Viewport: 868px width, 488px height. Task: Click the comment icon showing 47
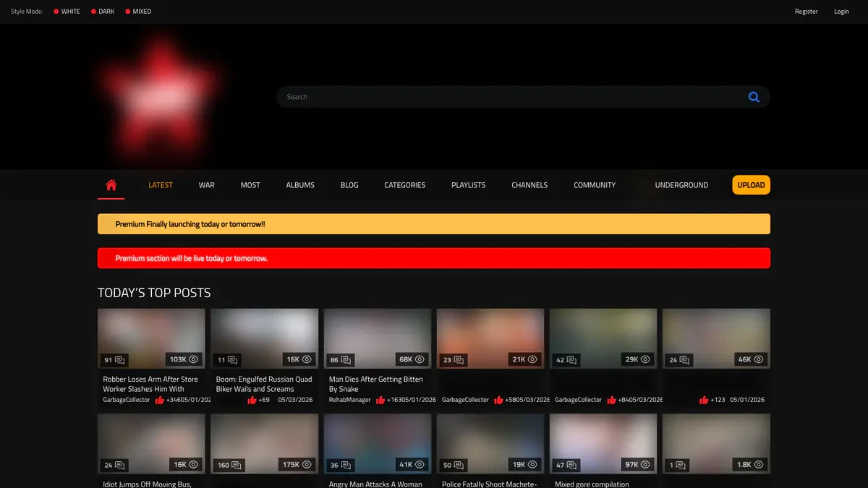click(x=571, y=466)
